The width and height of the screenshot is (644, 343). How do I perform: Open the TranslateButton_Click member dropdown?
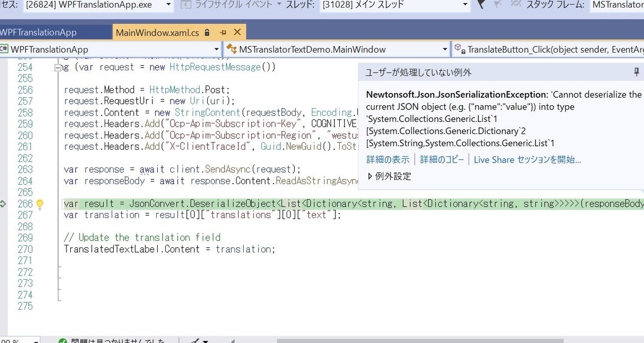click(x=548, y=49)
